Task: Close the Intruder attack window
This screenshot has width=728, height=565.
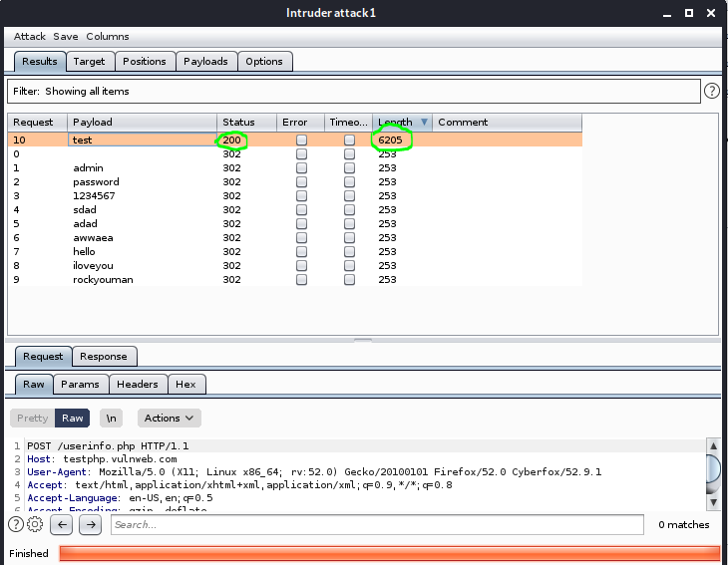Action: point(711,13)
